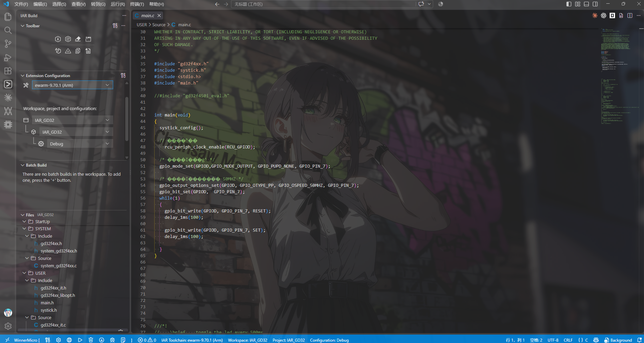Click the warning triangle icon in IAR Toolbar
Image resolution: width=644 pixels, height=343 pixels.
(x=68, y=51)
